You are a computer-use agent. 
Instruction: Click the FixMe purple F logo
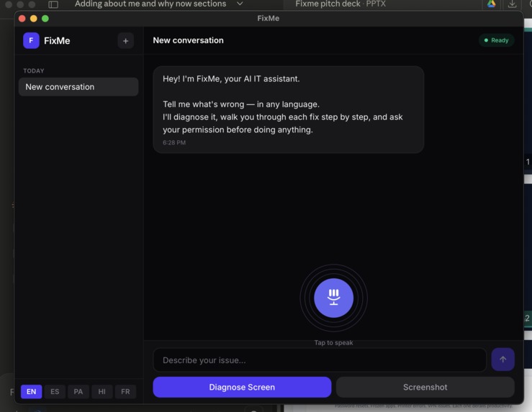point(31,41)
